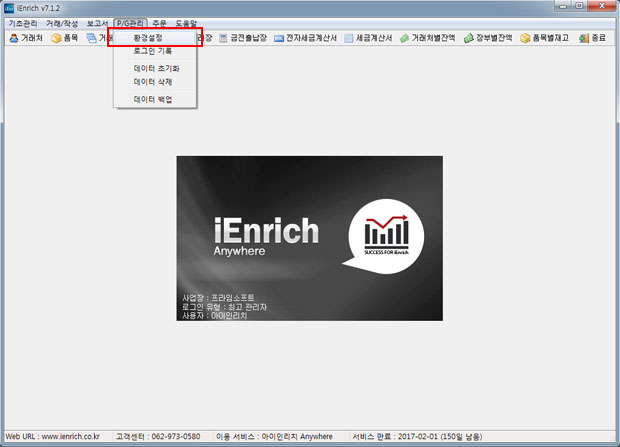The height and width of the screenshot is (447, 620).
Task: Select 로그인 기록 menu entry
Action: [155, 51]
